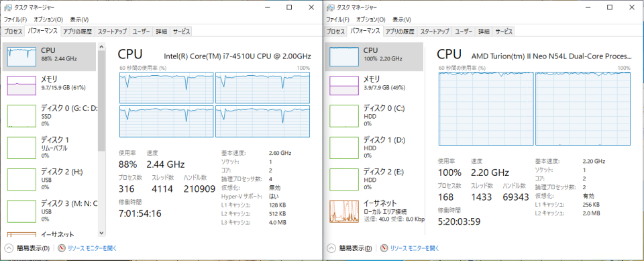Click second core graph in AMD Turion window

(x=583, y=109)
